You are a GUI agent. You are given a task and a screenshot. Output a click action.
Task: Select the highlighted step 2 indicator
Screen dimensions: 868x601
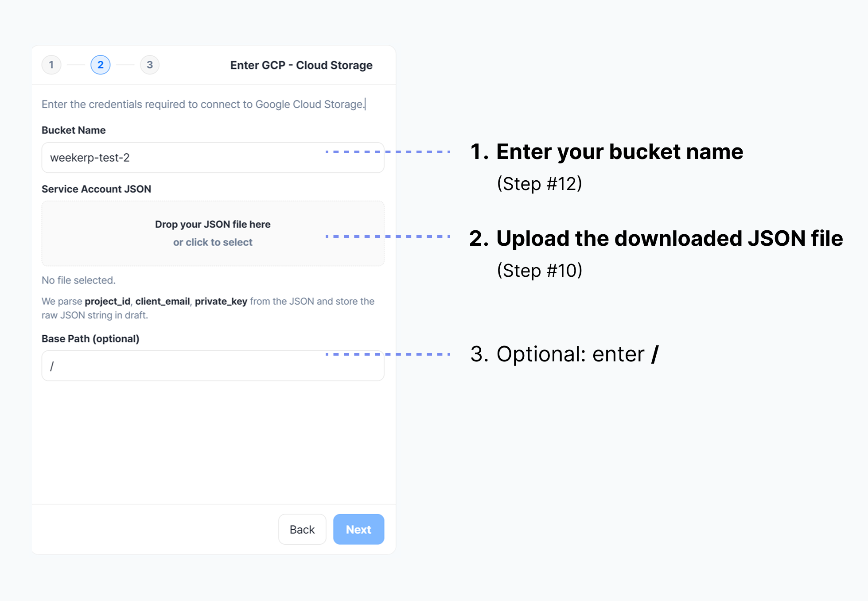[x=101, y=65]
